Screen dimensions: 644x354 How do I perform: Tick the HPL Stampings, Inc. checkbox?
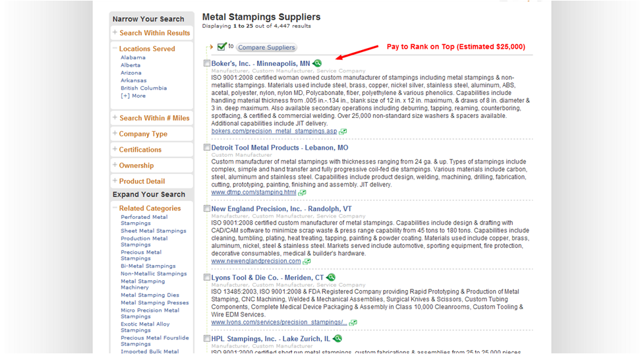click(x=207, y=338)
